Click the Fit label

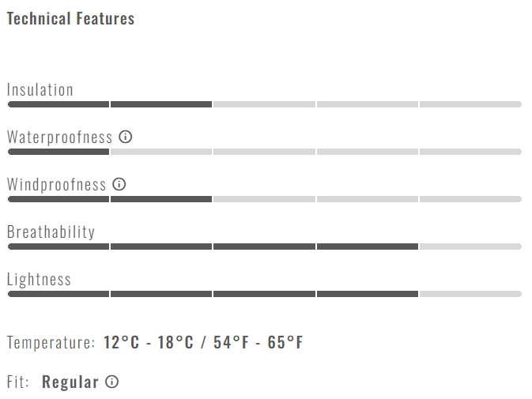point(18,382)
